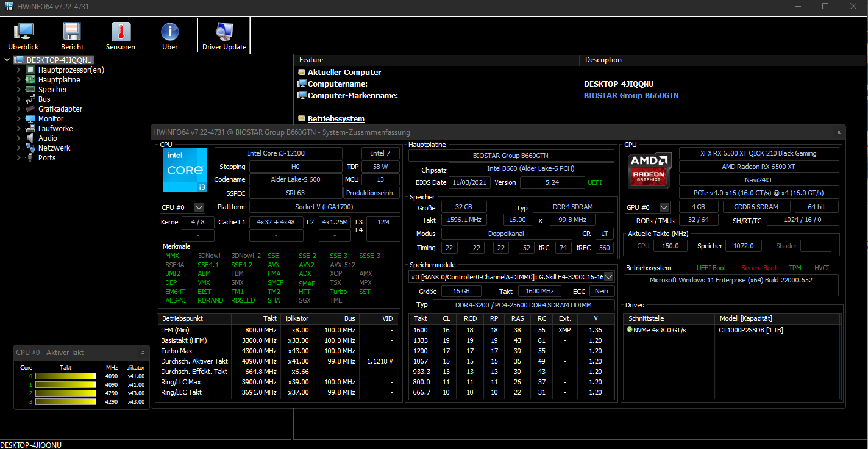Click the Ports tree icon

30,158
